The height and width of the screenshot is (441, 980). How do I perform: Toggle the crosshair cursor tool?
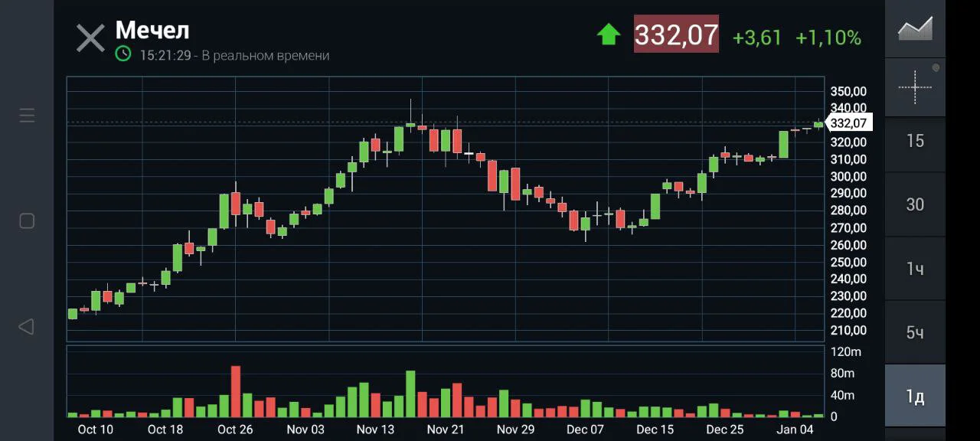(915, 87)
